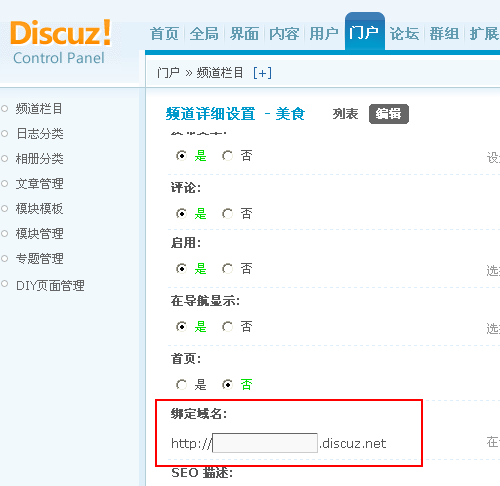Switch to the 论坛 tab
The height and width of the screenshot is (486, 500).
point(404,34)
